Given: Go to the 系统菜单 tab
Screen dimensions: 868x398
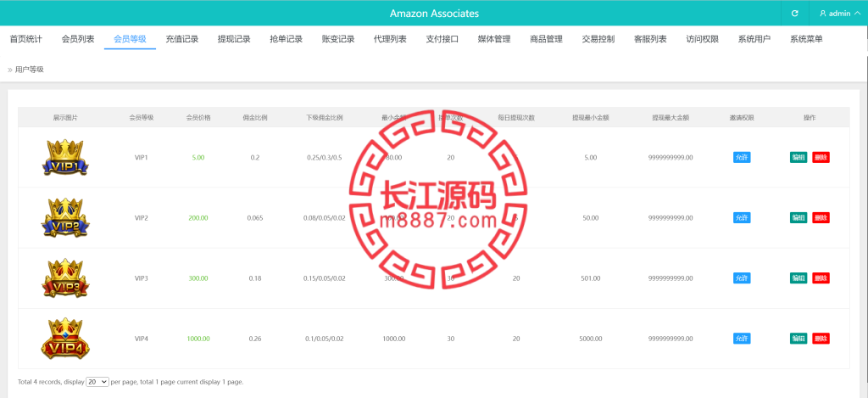Looking at the screenshot, I should pyautogui.click(x=807, y=39).
